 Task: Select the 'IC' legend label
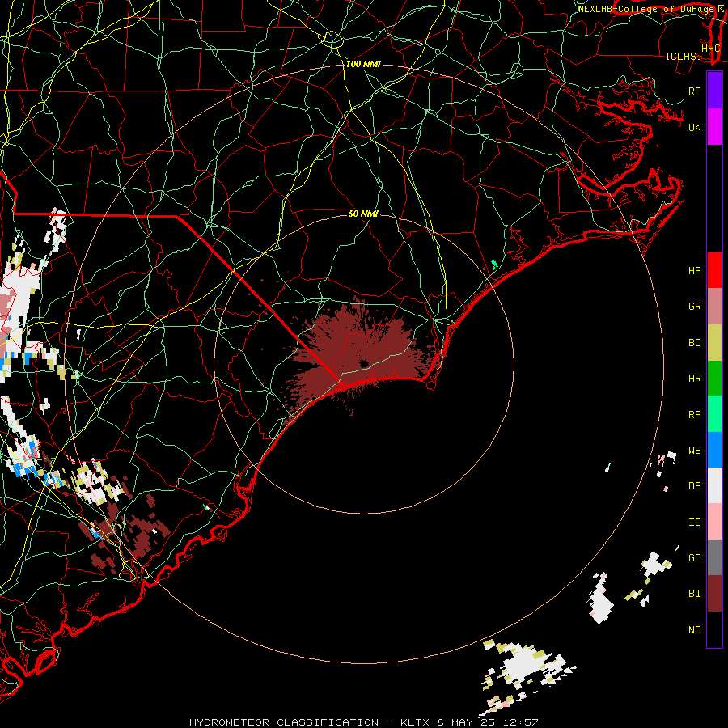[695, 523]
